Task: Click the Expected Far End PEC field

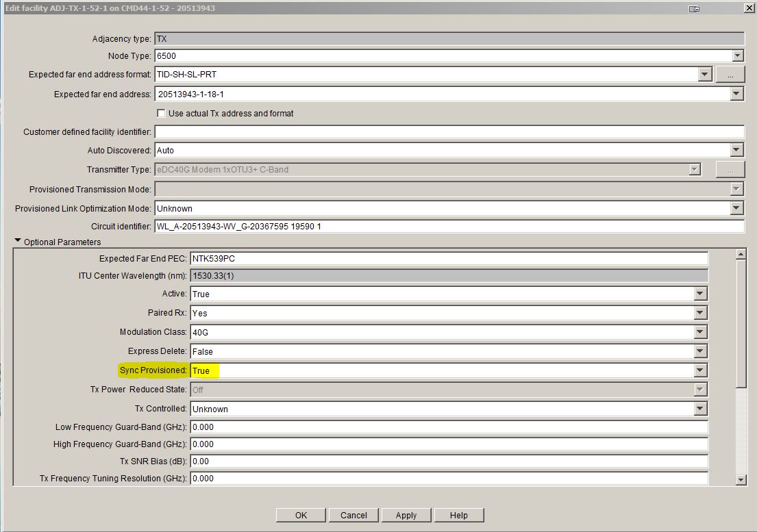Action: (449, 259)
